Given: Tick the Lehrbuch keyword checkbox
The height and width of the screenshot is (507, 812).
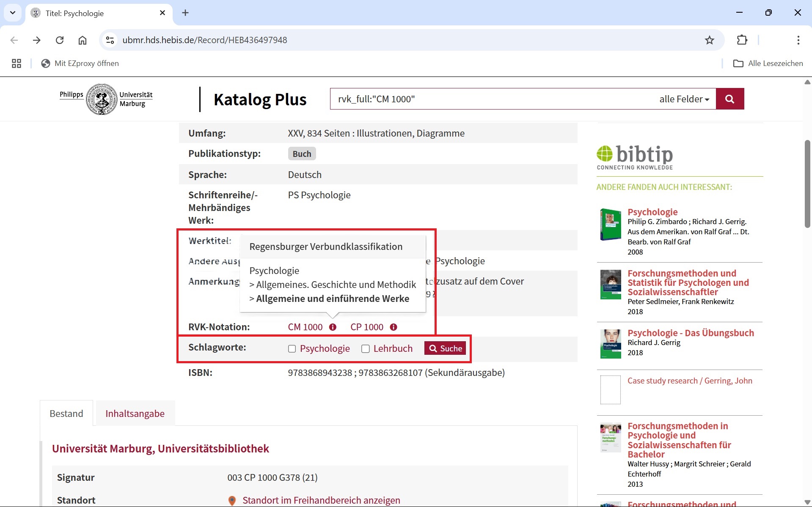Looking at the screenshot, I should [x=366, y=349].
